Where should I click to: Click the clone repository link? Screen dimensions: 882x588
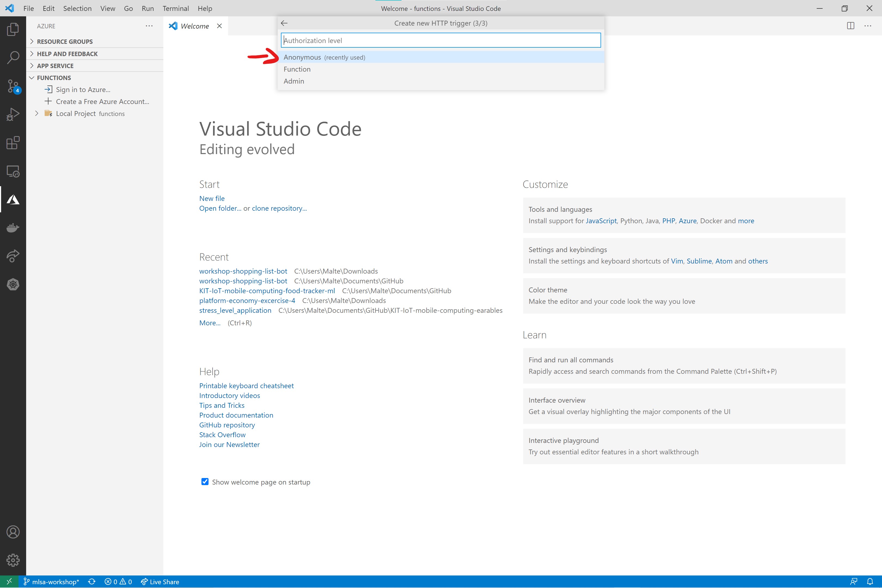click(279, 208)
